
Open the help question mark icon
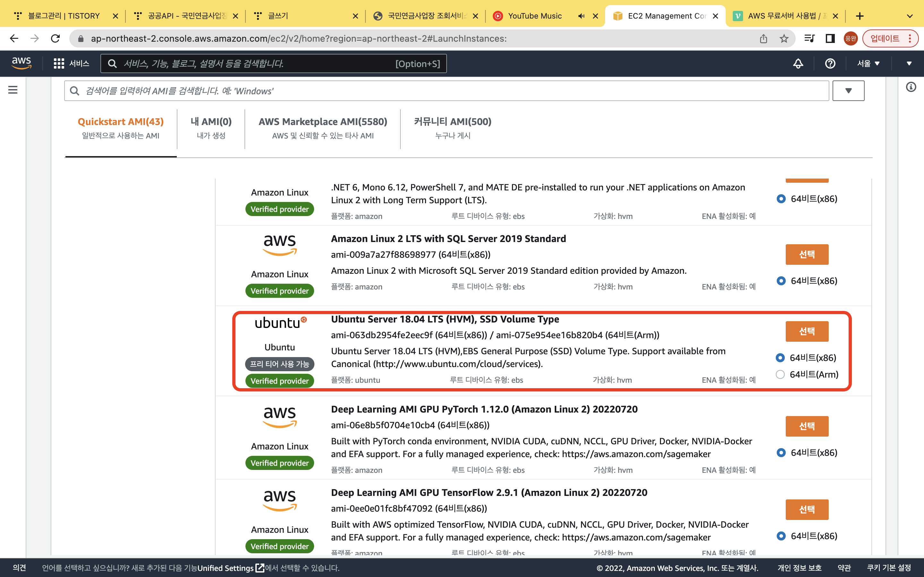pos(830,63)
